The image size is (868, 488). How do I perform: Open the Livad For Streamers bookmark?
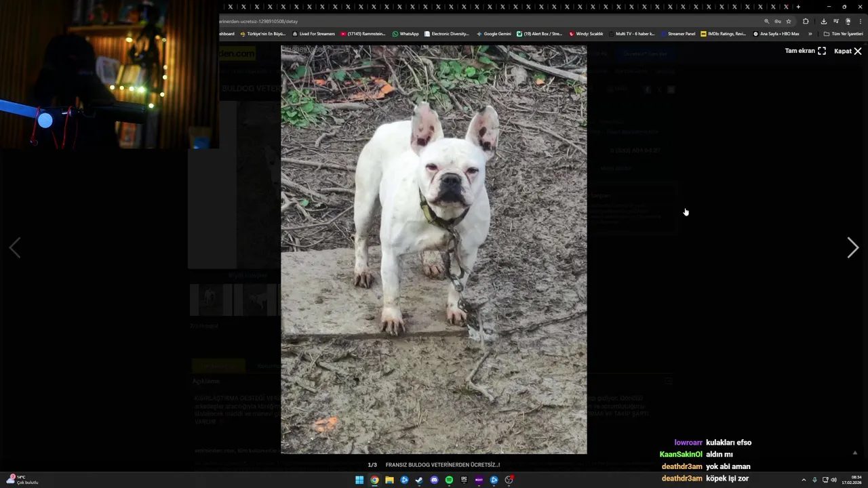click(x=313, y=34)
